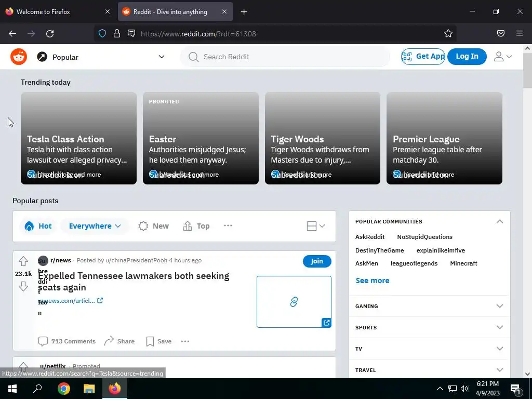Click the Firefox taskbar icon
This screenshot has height=399, width=532.
tap(115, 389)
